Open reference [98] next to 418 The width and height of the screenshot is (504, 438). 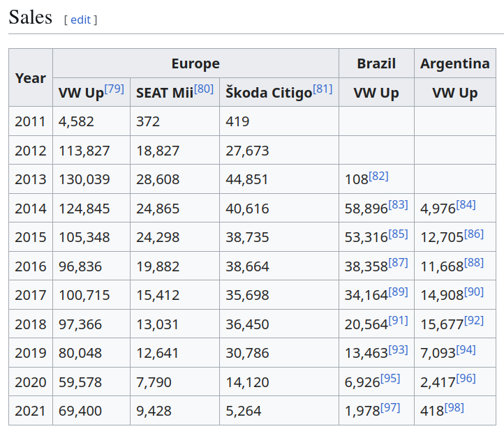tap(454, 407)
